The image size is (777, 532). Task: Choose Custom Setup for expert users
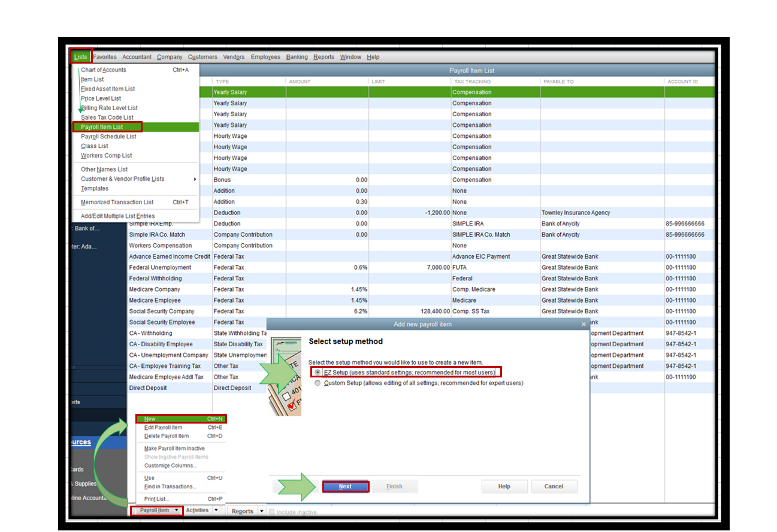click(x=318, y=383)
